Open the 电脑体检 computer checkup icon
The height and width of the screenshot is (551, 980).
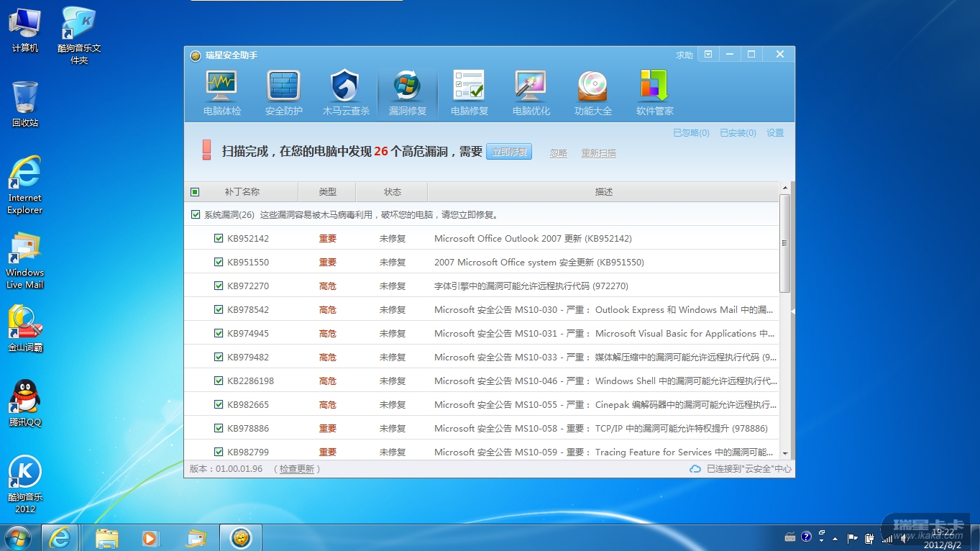coord(221,92)
